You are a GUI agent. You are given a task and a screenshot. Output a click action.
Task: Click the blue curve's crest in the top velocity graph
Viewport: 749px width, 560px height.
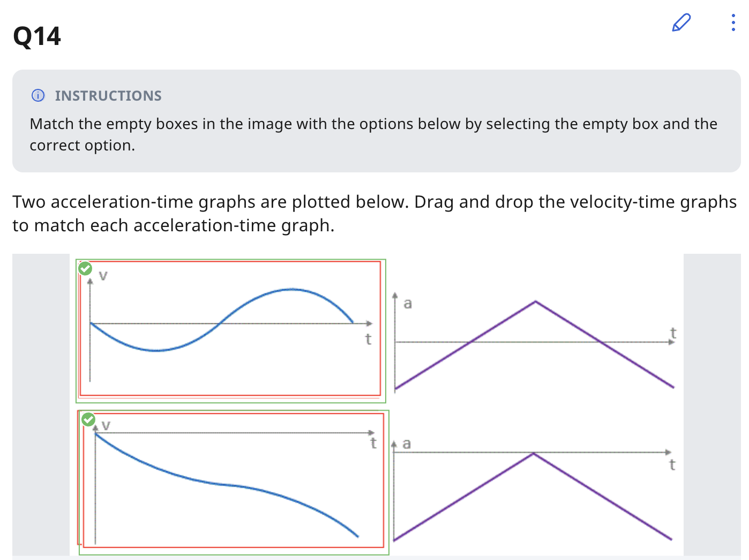click(x=291, y=290)
